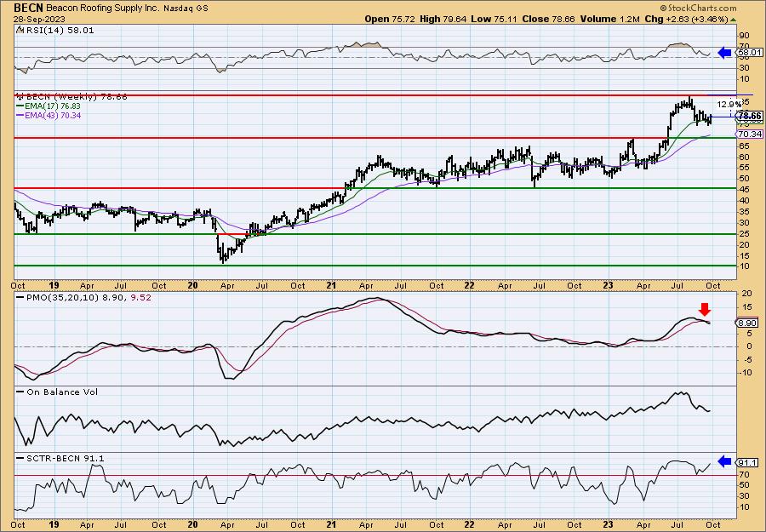Viewport: 766px width, 532px height.
Task: Click the On Balance Vol panel label
Action: tap(57, 392)
